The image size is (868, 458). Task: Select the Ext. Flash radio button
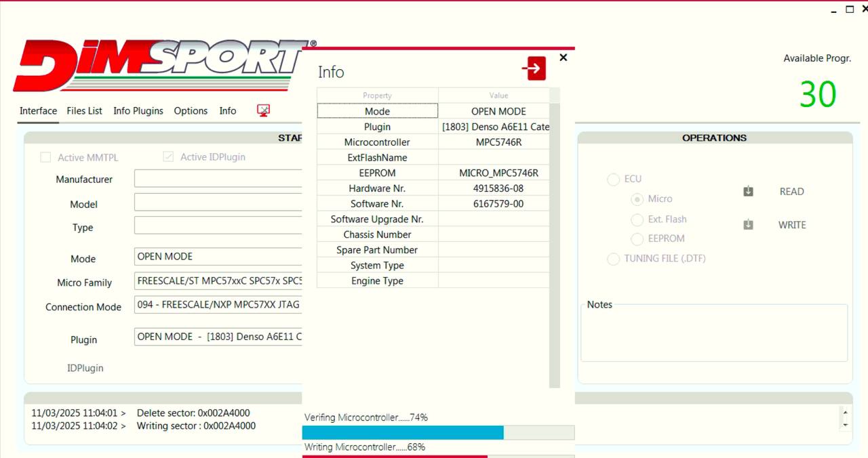637,220
